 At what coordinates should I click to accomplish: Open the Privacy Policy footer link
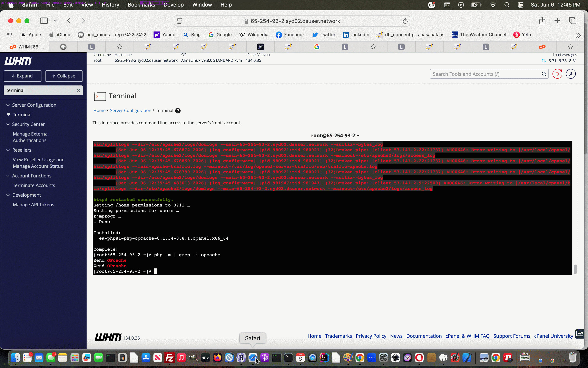coord(371,336)
